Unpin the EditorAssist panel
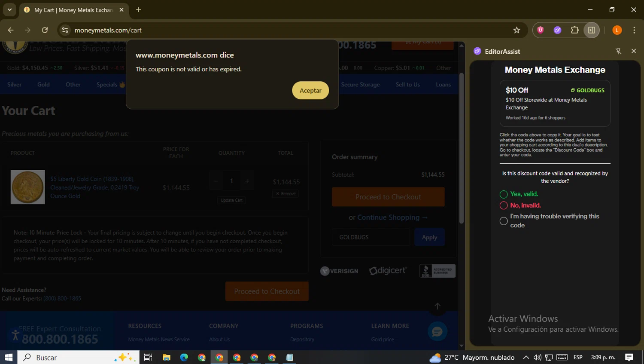Viewport: 644px width, 364px height. [618, 51]
